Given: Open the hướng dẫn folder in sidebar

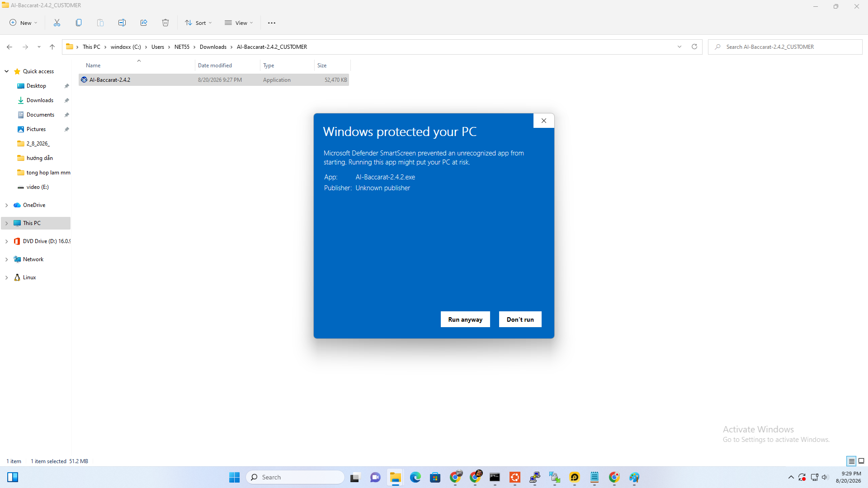Looking at the screenshot, I should coord(40,158).
